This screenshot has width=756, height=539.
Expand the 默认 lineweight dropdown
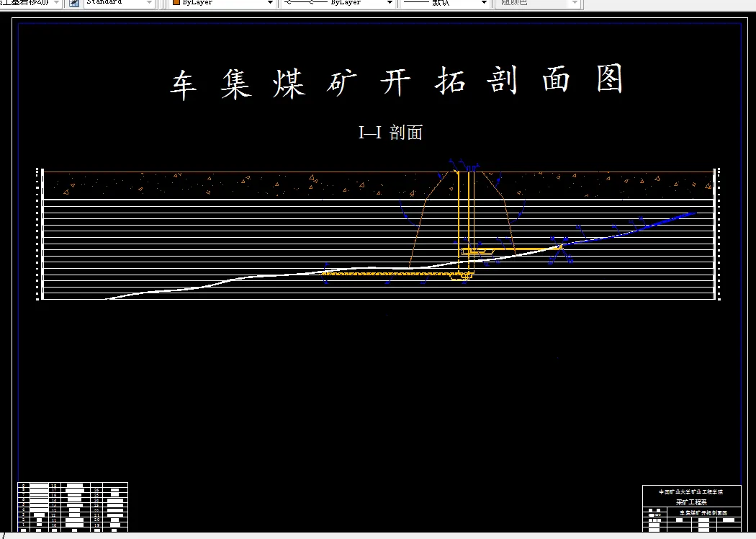pos(484,3)
